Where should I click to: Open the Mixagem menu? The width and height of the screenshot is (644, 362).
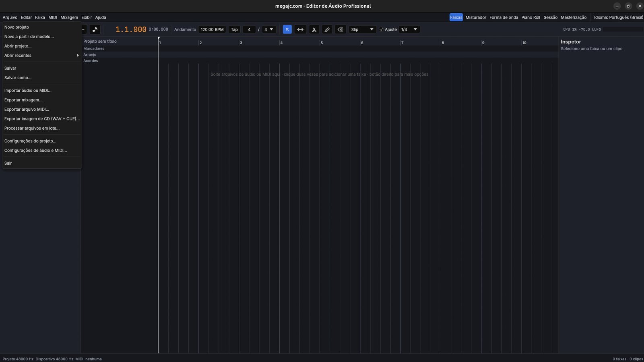(x=69, y=17)
